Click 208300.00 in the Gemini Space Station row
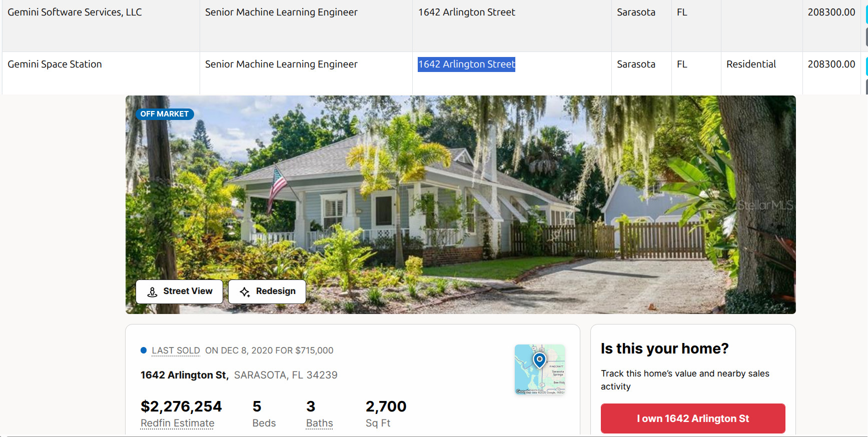Screen dimensions: 868x437 point(831,64)
